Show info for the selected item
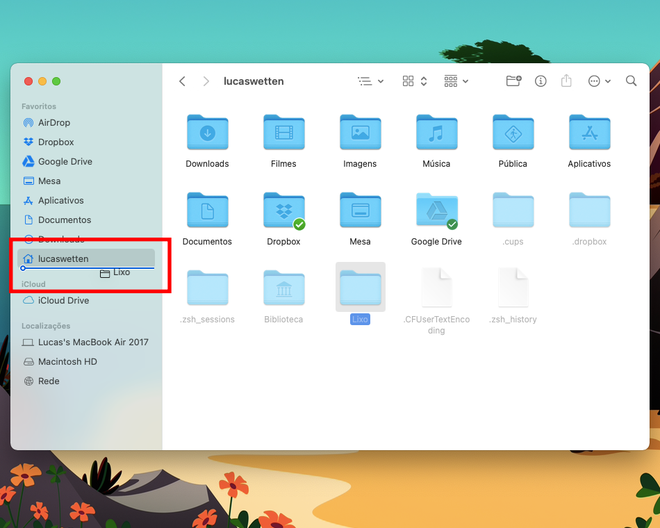Screen dimensions: 660x528 click(540, 81)
